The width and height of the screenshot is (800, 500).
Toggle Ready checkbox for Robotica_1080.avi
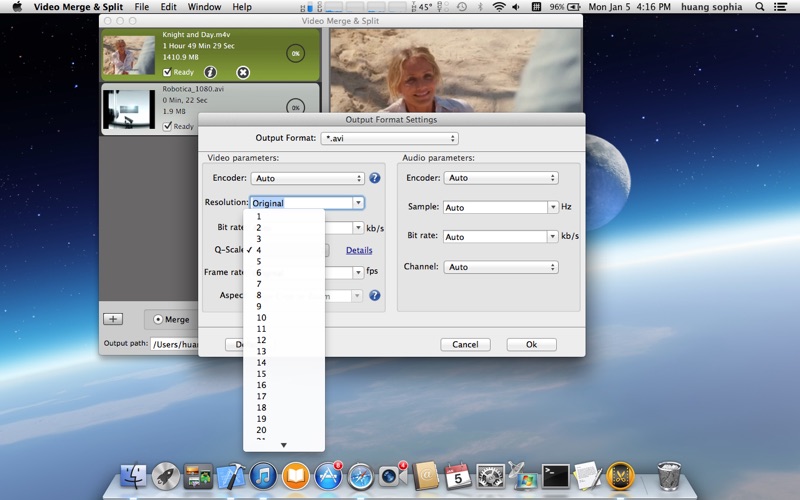click(x=167, y=126)
